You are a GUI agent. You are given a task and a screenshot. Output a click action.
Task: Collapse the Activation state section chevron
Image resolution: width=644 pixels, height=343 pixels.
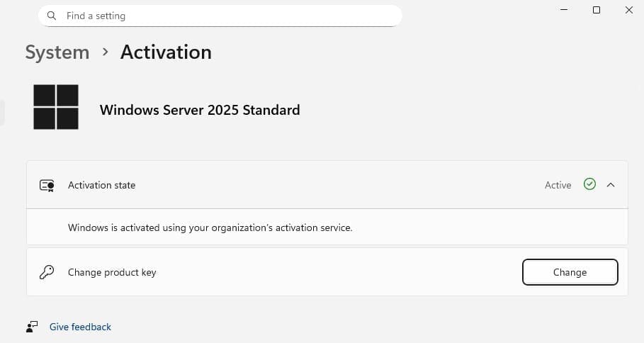tap(611, 185)
